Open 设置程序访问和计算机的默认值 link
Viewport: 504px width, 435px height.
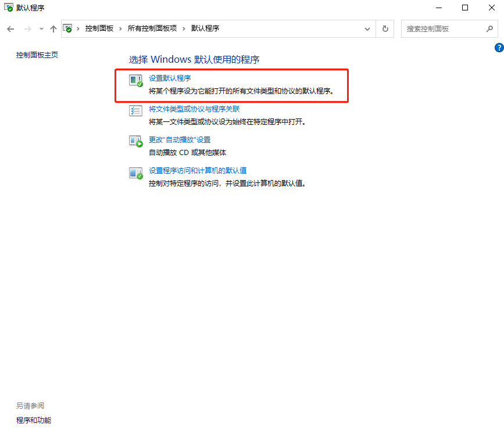pyautogui.click(x=198, y=171)
